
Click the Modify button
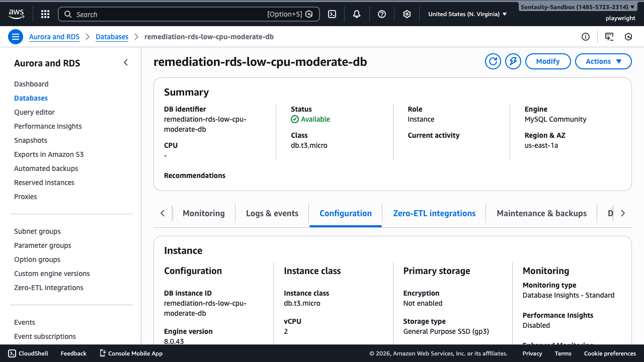pos(547,61)
